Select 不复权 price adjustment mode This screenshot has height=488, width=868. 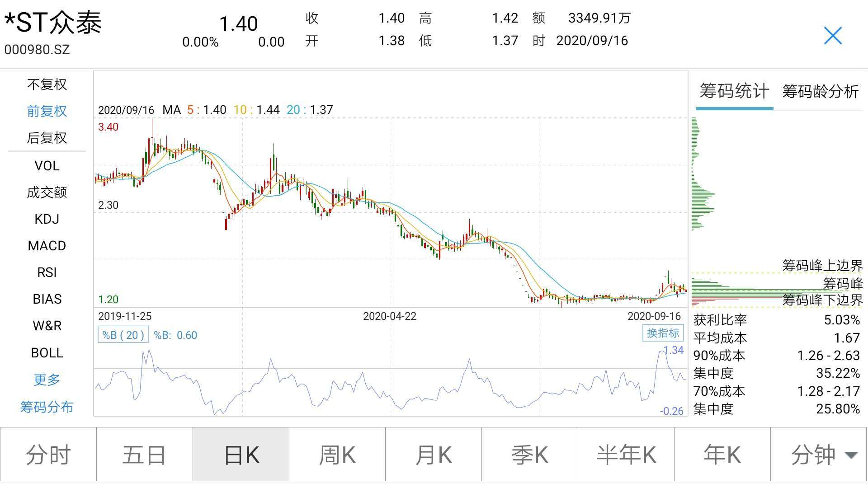(47, 84)
